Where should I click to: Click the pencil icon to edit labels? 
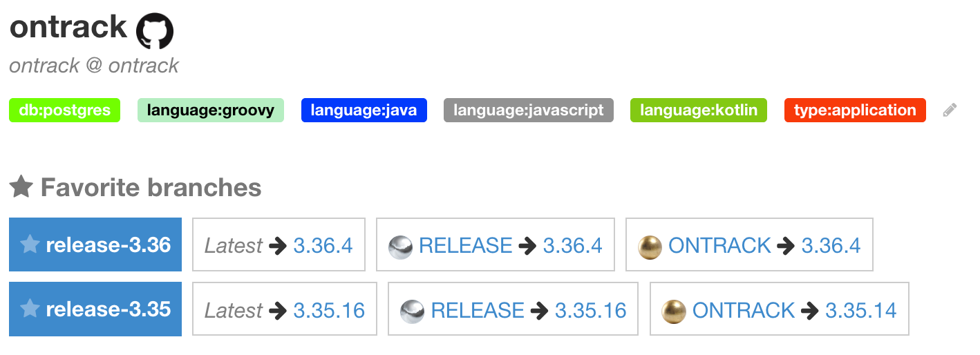(950, 111)
